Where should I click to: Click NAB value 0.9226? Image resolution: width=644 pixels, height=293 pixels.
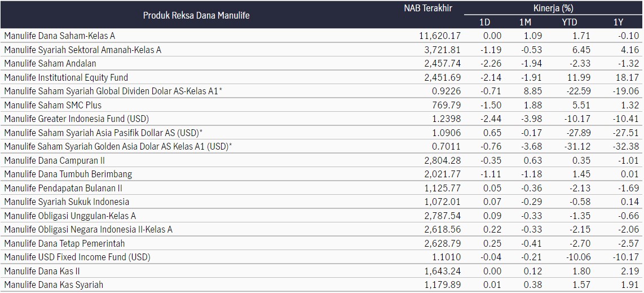[x=447, y=91]
